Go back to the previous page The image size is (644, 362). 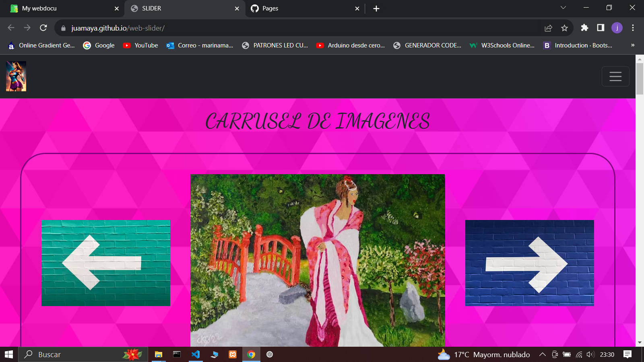pos(11,28)
